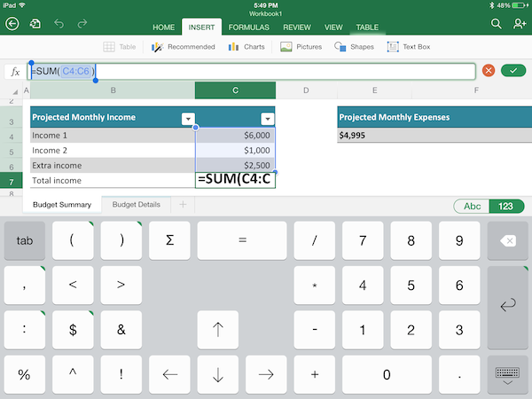
Task: Click the Extra income cell
Action: click(113, 165)
